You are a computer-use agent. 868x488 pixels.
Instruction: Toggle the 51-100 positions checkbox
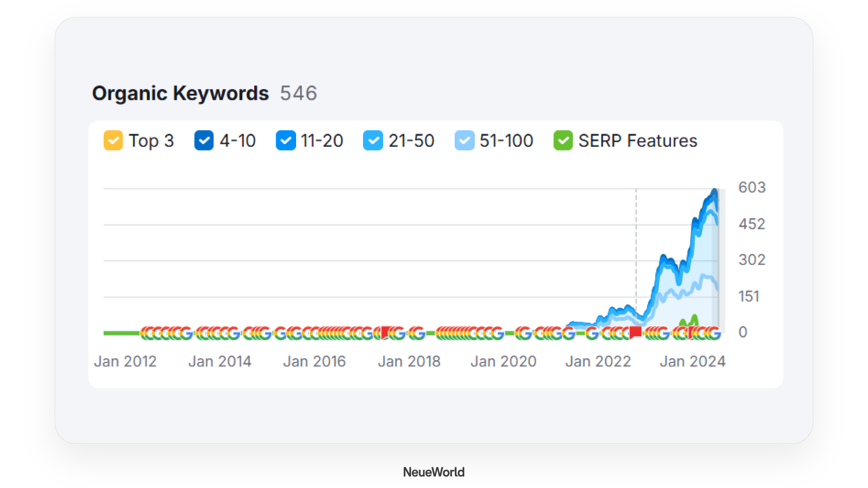coord(464,141)
